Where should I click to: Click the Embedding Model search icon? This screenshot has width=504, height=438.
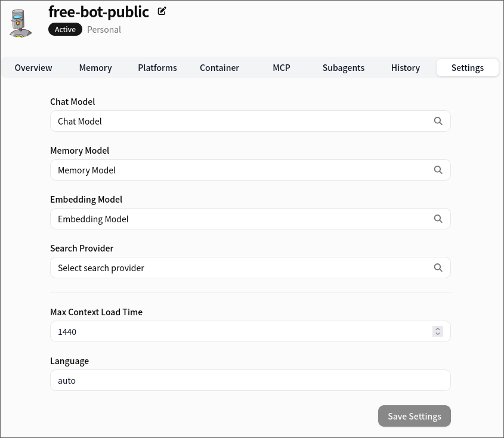[x=438, y=219]
